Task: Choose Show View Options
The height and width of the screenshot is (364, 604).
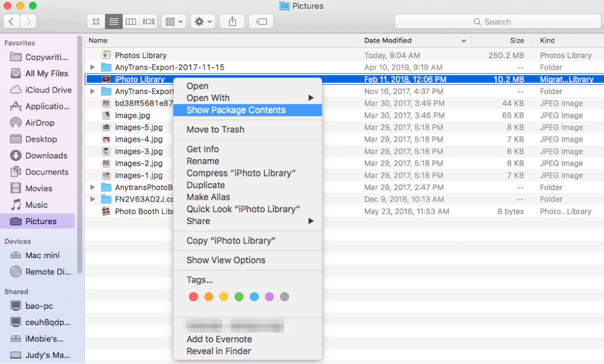Action: click(x=247, y=261)
